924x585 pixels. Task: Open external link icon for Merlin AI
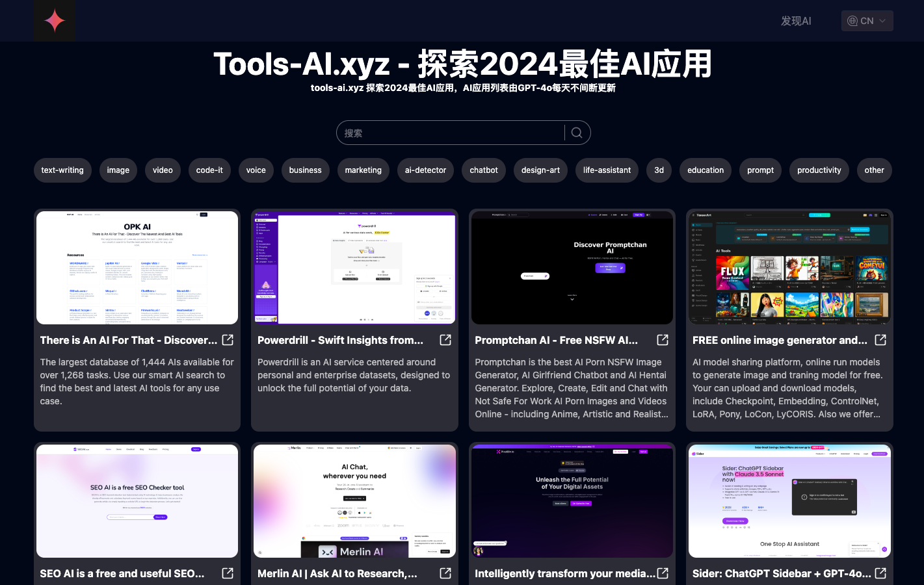[x=445, y=573]
